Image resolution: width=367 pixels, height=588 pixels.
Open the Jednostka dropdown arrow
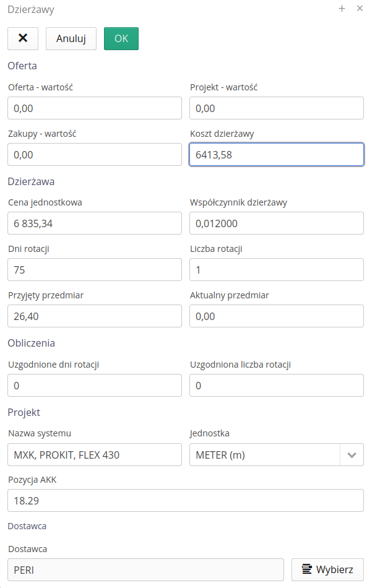tap(352, 454)
